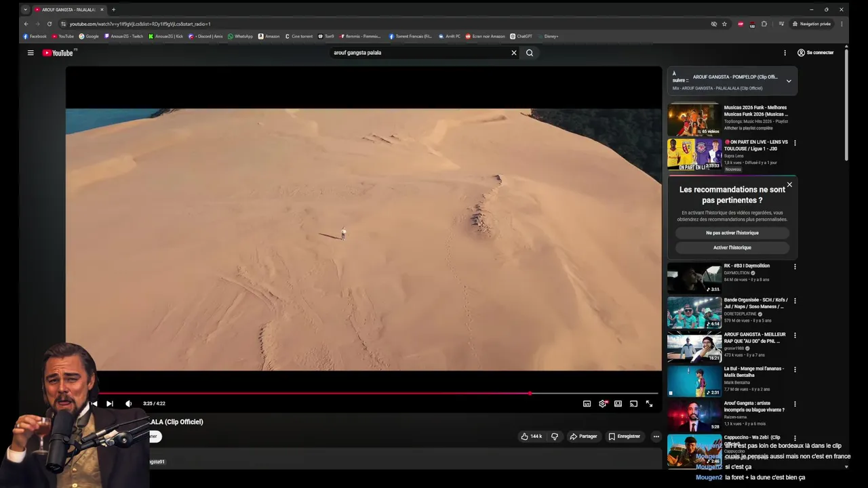Open the Google bookmark

point(89,37)
